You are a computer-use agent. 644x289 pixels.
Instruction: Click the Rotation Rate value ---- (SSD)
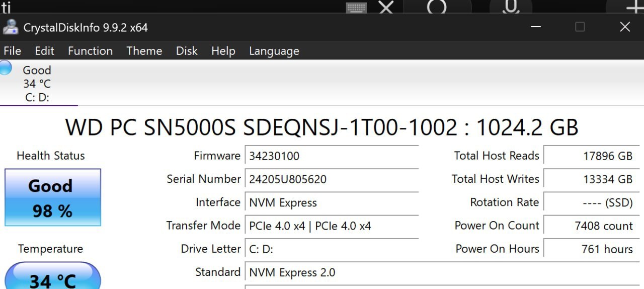click(x=591, y=202)
